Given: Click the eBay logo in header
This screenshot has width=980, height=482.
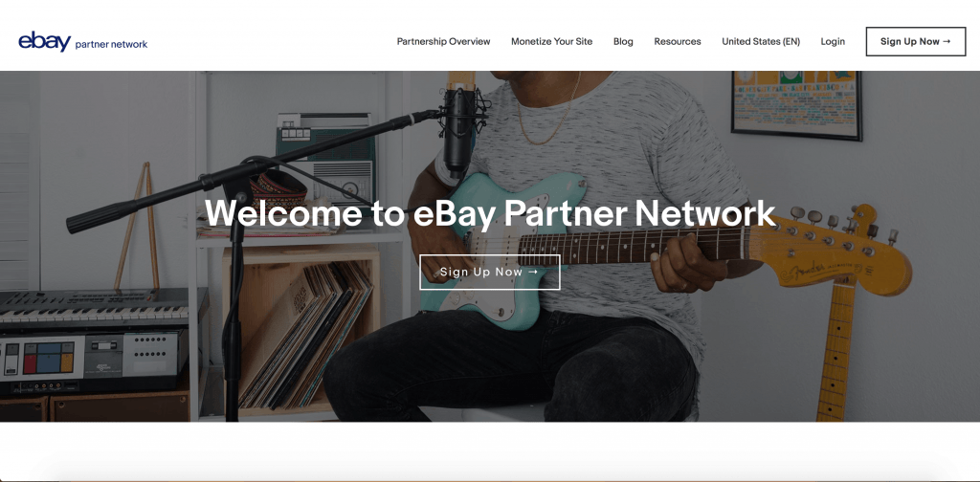Looking at the screenshot, I should coord(44,41).
